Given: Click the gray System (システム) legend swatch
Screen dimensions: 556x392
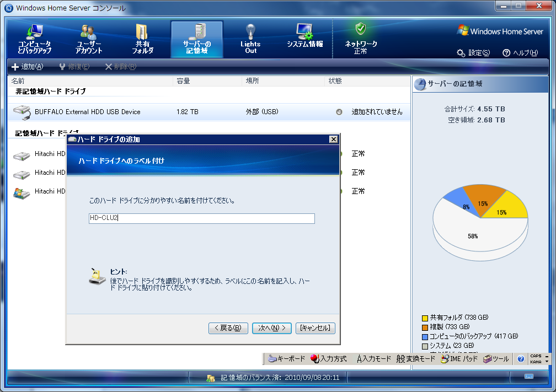Looking at the screenshot, I should 425,346.
